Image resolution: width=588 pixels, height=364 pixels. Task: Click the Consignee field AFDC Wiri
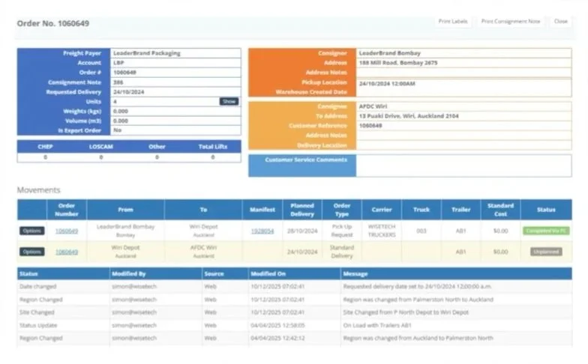(463, 106)
